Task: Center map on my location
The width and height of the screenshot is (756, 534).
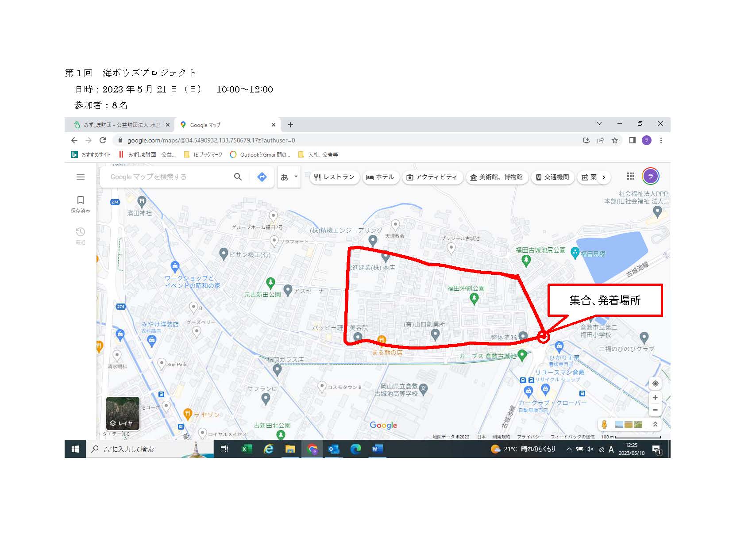Action: pyautogui.click(x=655, y=384)
